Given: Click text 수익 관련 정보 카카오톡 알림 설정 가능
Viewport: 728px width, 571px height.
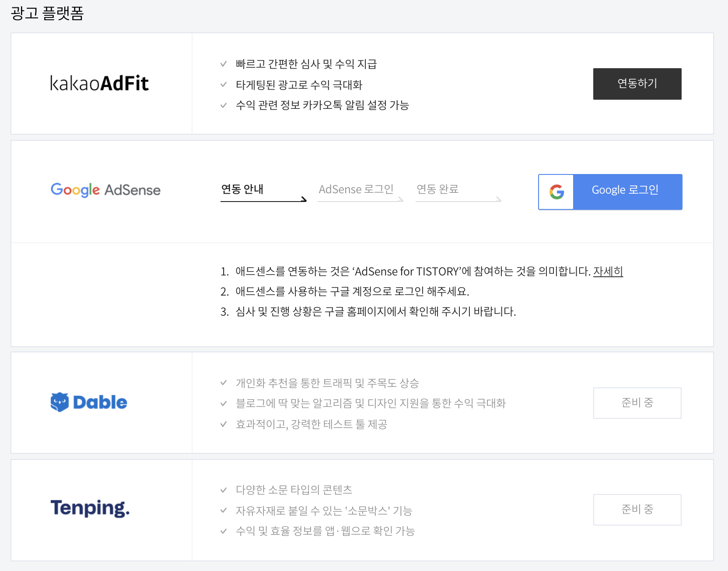Looking at the screenshot, I should pyautogui.click(x=322, y=105).
